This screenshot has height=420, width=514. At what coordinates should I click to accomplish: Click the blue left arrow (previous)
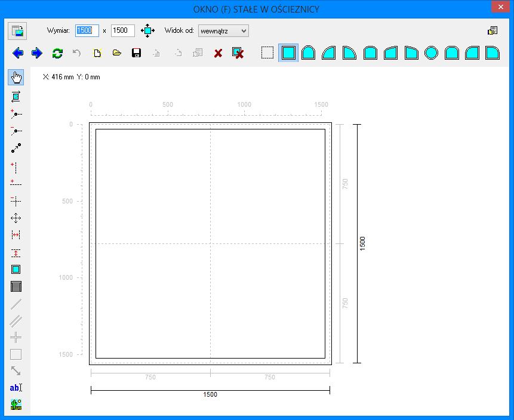pyautogui.click(x=18, y=52)
